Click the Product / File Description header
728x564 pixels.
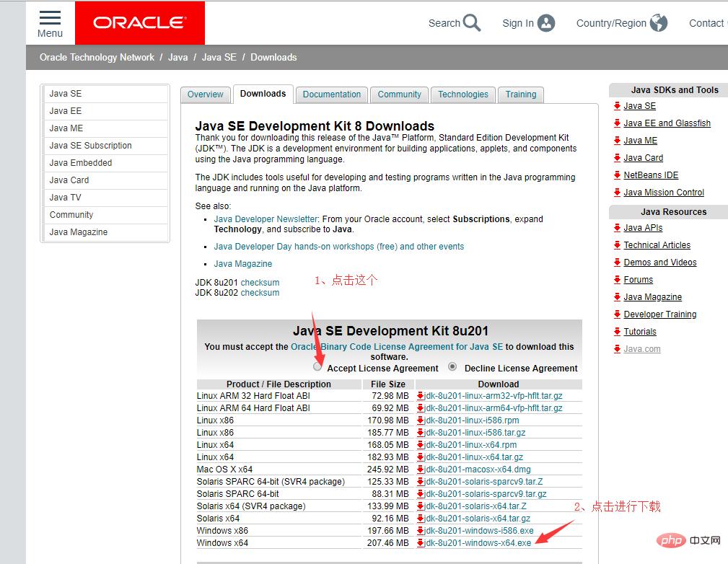pyautogui.click(x=279, y=384)
